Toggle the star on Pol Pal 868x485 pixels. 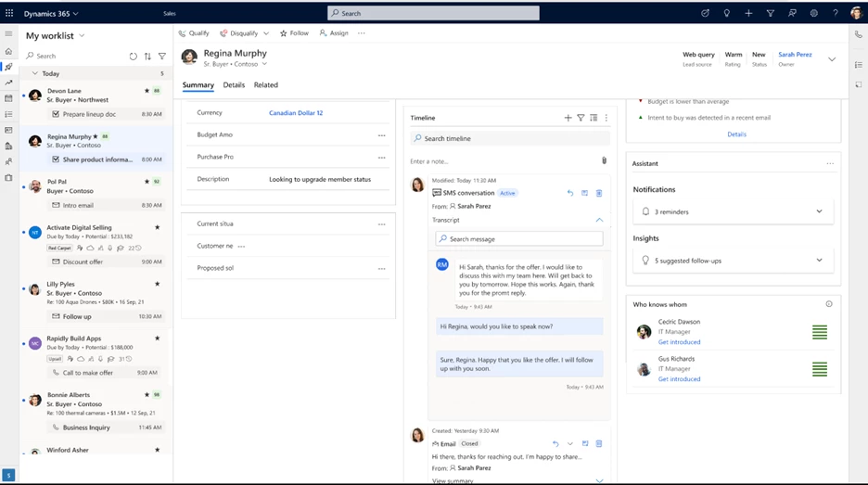(147, 182)
